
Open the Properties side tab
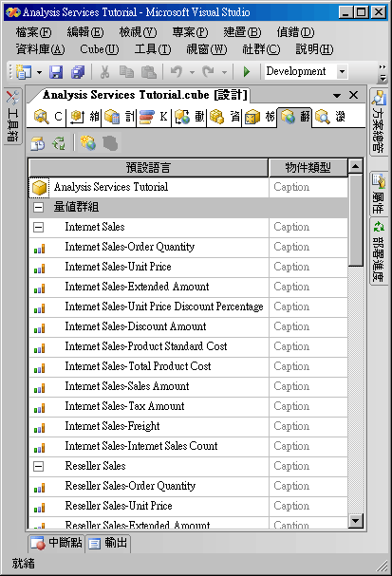point(379,194)
